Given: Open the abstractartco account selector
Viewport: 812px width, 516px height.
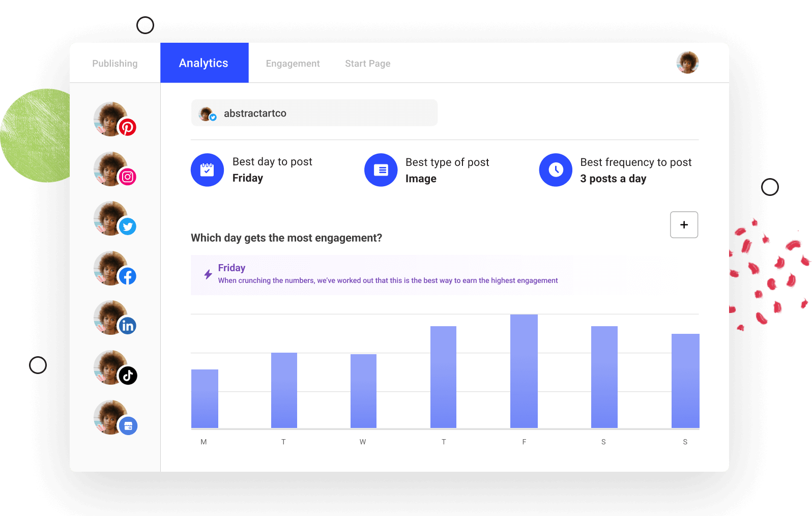Looking at the screenshot, I should (x=314, y=113).
